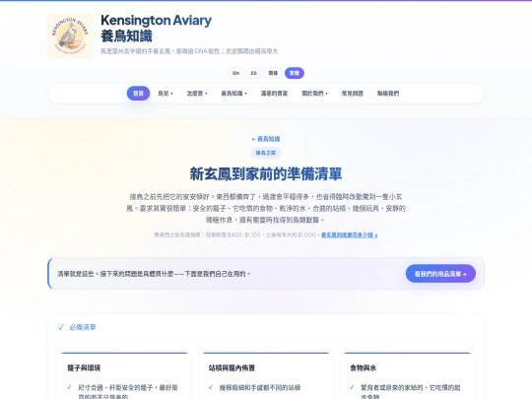Open the 常見問題 (FAQ) nav item
The image size is (532, 399).
pos(352,94)
